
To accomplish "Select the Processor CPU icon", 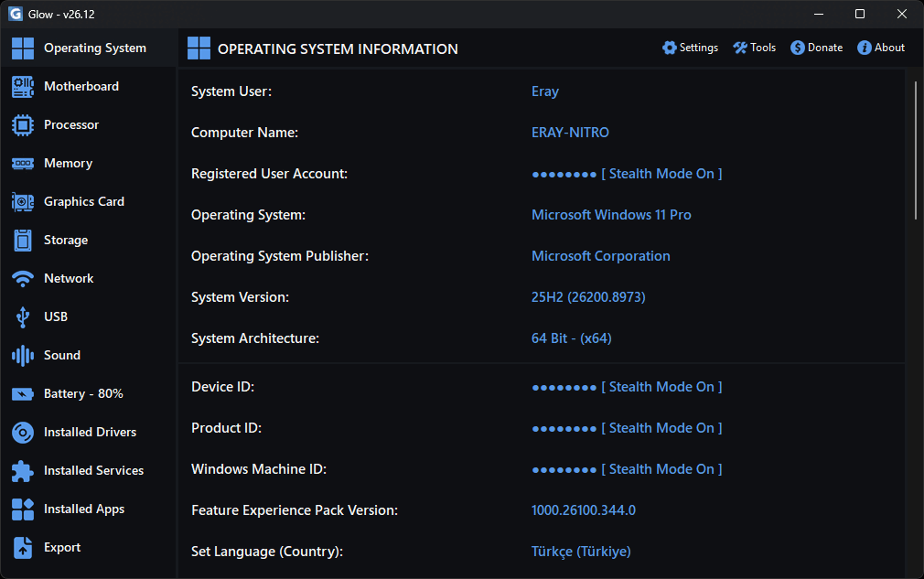I will [x=23, y=125].
